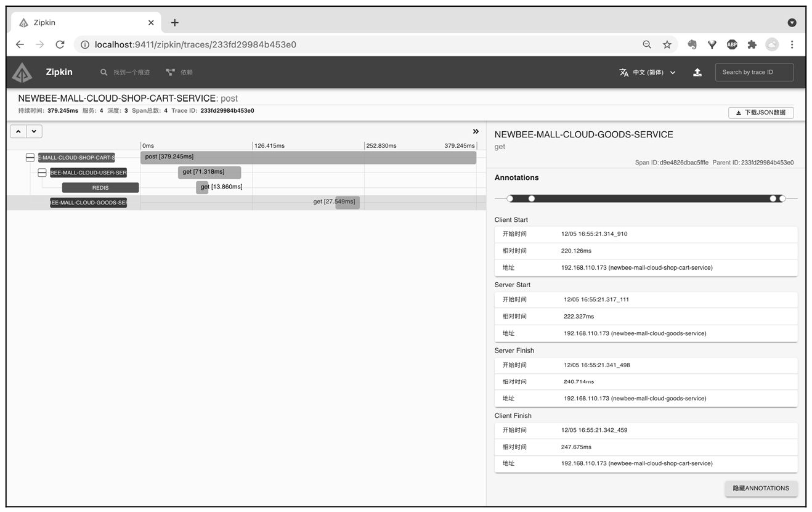Open the find-a-trace search page

(125, 72)
